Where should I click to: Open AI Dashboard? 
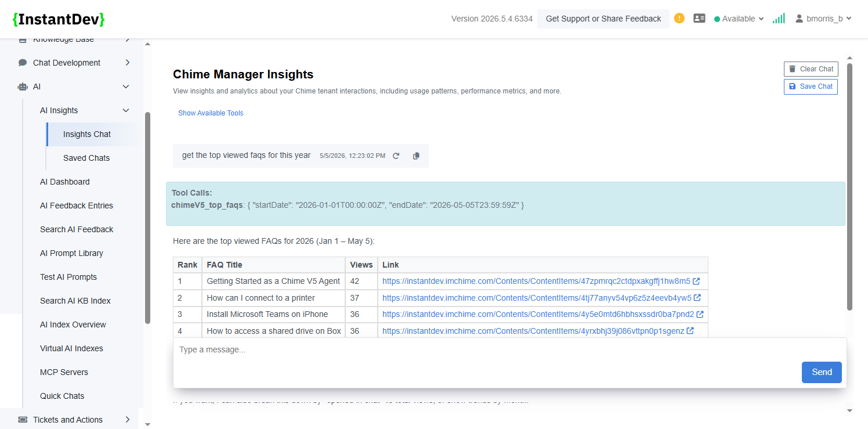pyautogui.click(x=65, y=182)
